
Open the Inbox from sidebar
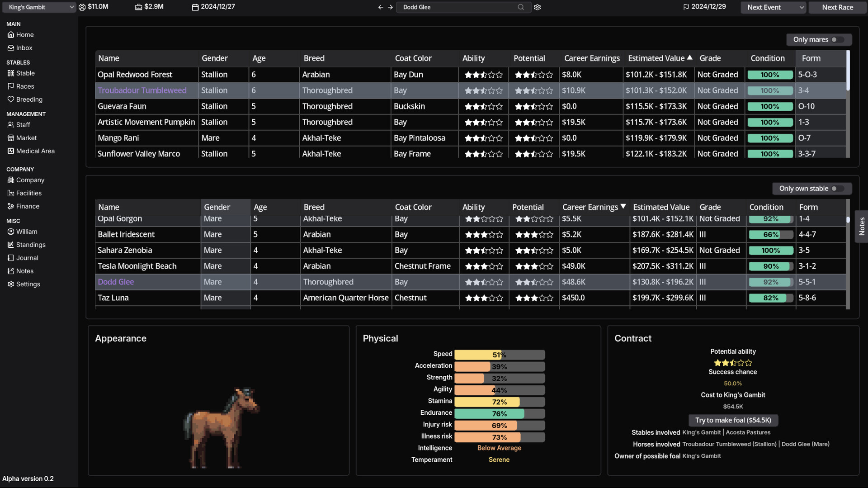point(24,48)
